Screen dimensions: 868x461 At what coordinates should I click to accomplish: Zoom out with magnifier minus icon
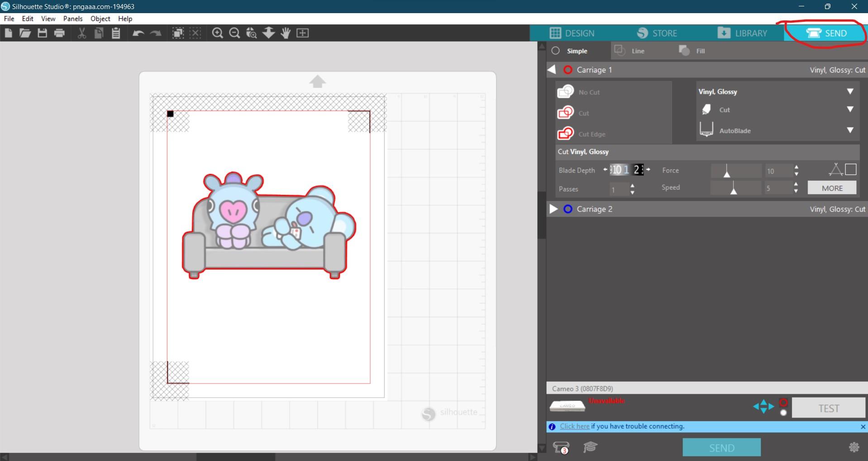(234, 33)
